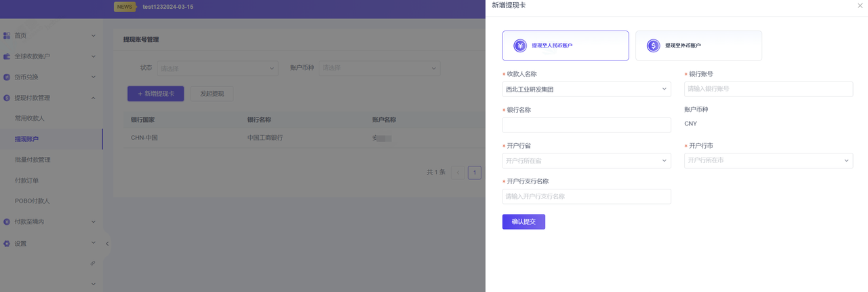Click the yuan icon in RMB account card
This screenshot has width=868, height=292.
tap(520, 45)
